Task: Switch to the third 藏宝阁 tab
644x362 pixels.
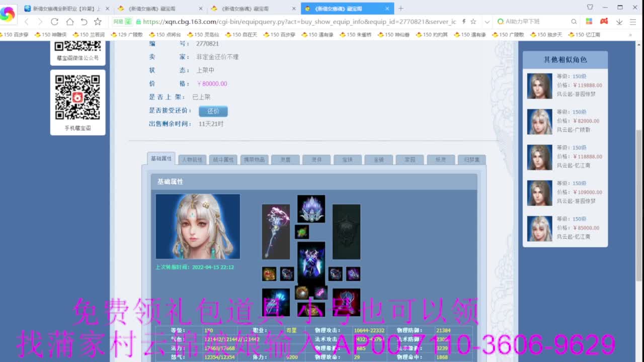Action: pyautogui.click(x=254, y=9)
